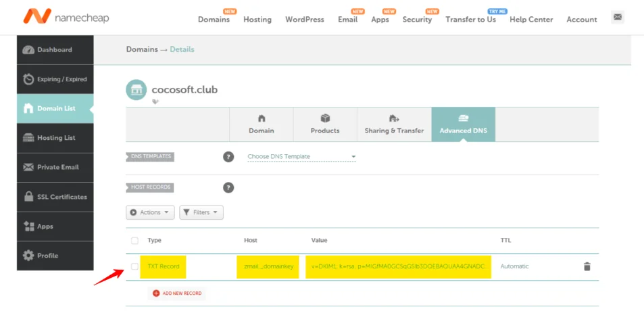This screenshot has width=644, height=311.
Task: Open the Apps top menu
Action: click(380, 20)
